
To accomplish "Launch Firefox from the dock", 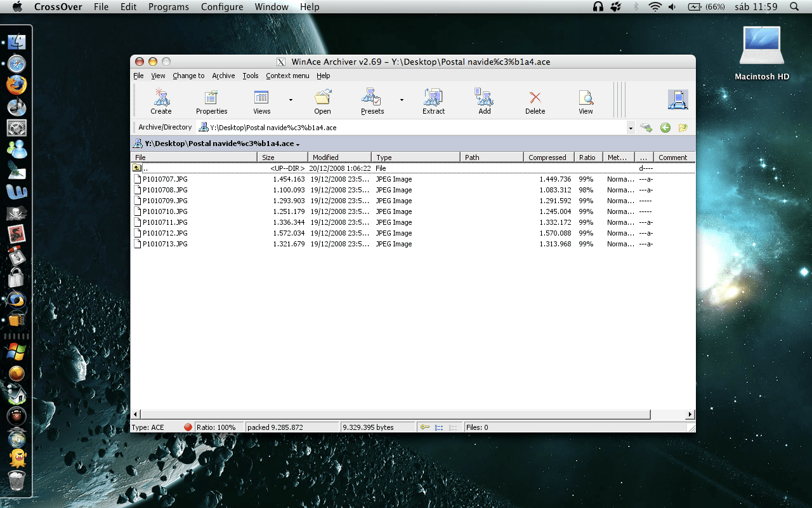I will coord(16,85).
